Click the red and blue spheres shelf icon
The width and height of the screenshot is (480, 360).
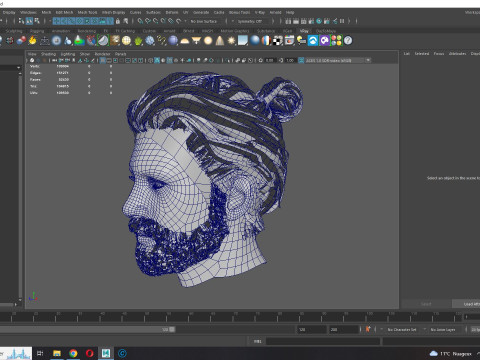(x=21, y=41)
